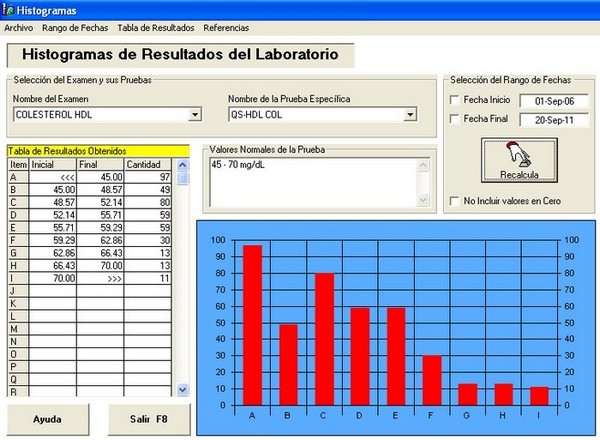Click the Recalcula hand icon button
The width and height of the screenshot is (600, 440).
tap(519, 160)
